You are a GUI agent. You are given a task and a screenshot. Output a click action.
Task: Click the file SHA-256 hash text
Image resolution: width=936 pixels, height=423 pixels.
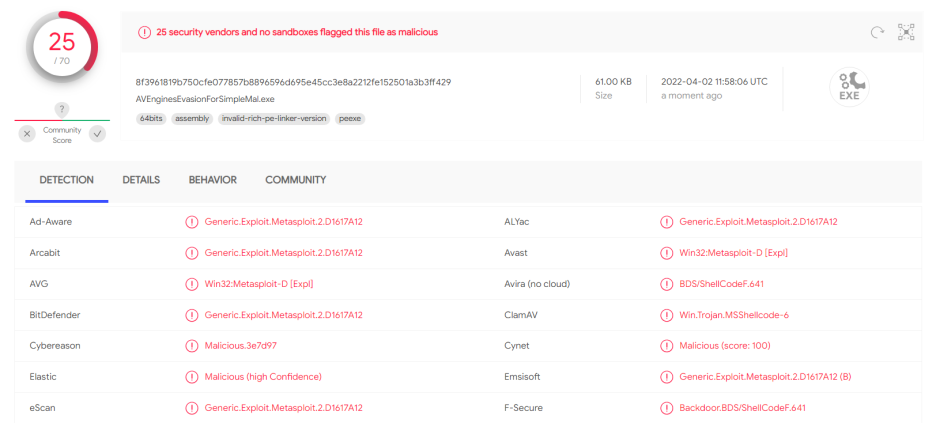(294, 82)
